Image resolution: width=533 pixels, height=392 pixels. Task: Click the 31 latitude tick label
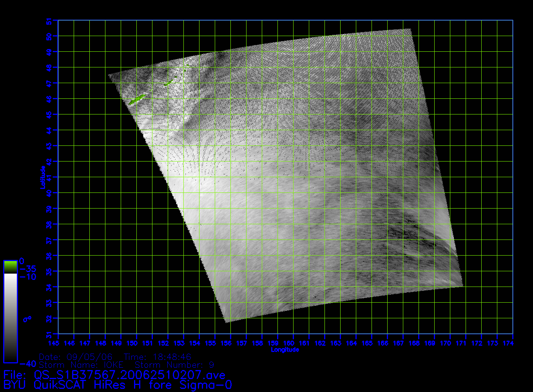tap(49, 334)
